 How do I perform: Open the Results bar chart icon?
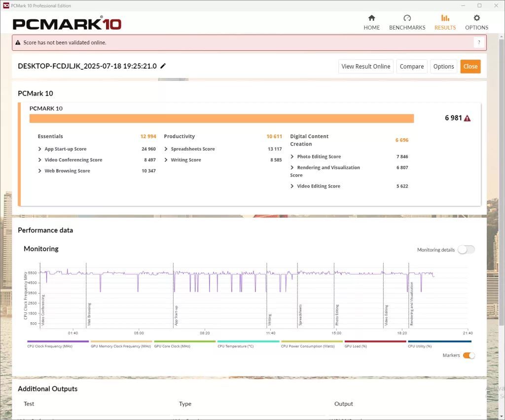coord(445,18)
